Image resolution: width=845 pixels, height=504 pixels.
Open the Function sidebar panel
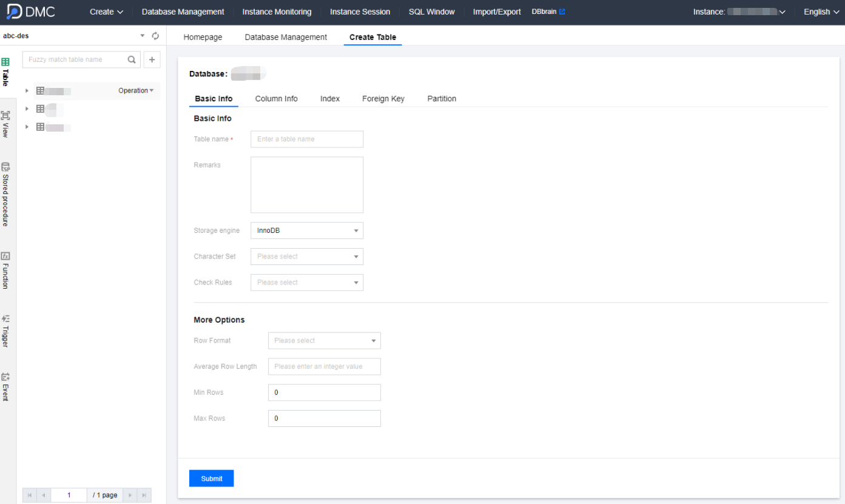(5, 270)
